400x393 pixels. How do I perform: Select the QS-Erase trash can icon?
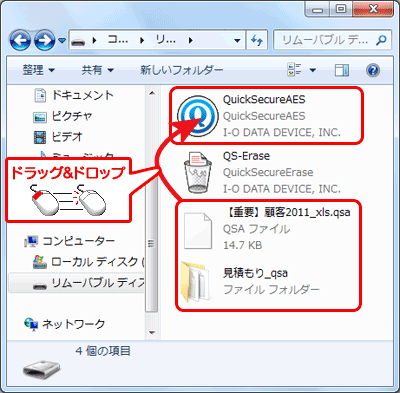coord(198,172)
